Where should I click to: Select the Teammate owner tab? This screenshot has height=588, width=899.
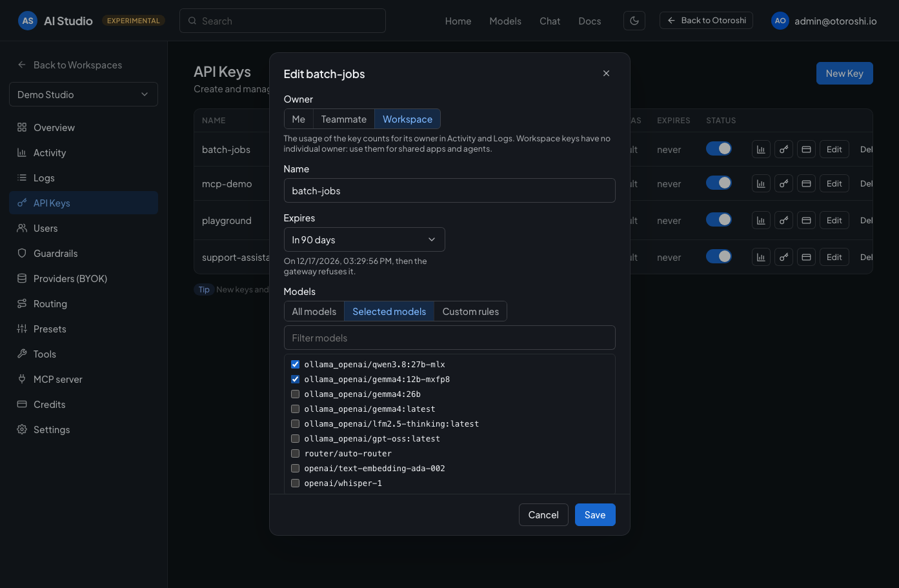pyautogui.click(x=344, y=119)
